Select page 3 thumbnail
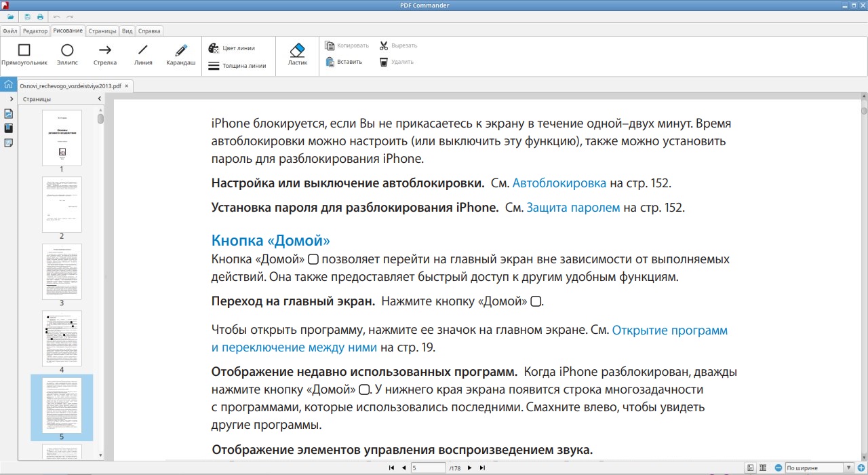 pyautogui.click(x=62, y=271)
